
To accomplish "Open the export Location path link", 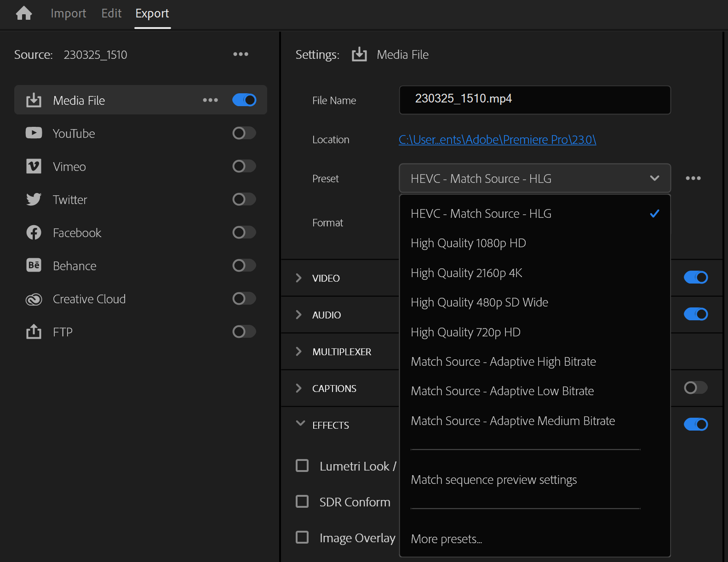I will pyautogui.click(x=497, y=140).
